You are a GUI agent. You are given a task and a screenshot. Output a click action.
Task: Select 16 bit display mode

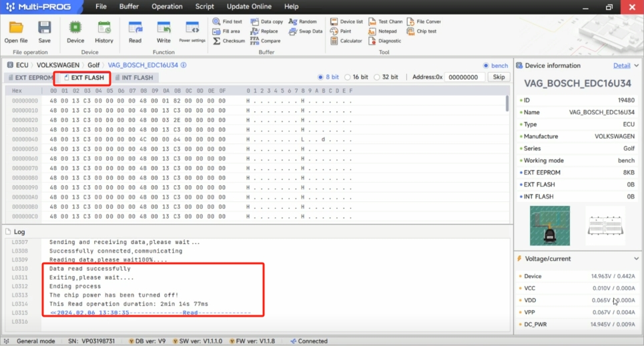348,77
